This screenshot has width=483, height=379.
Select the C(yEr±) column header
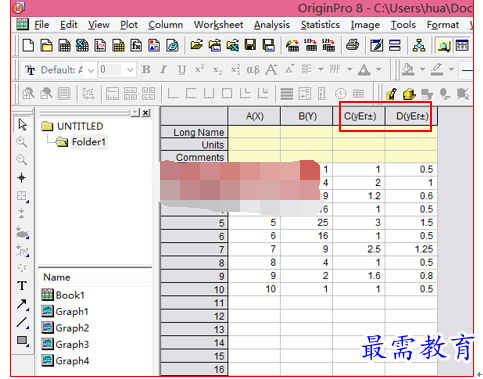359,116
